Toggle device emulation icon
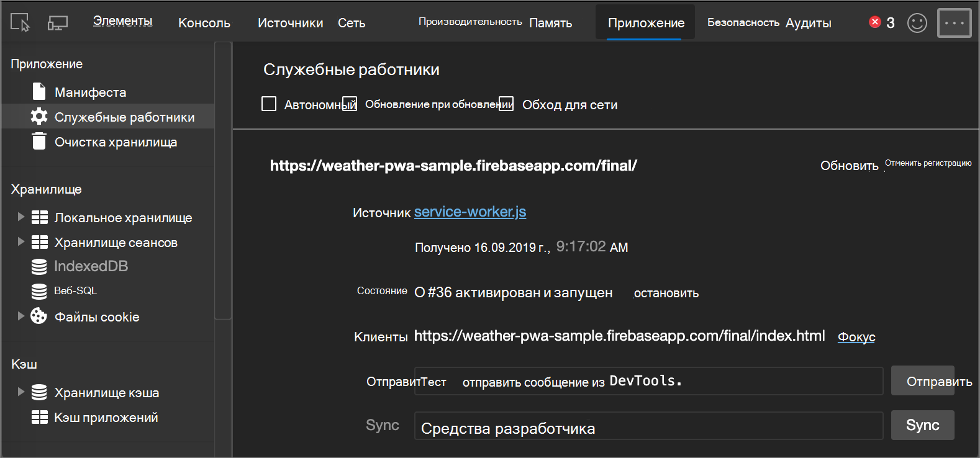The image size is (980, 458). pyautogui.click(x=58, y=23)
